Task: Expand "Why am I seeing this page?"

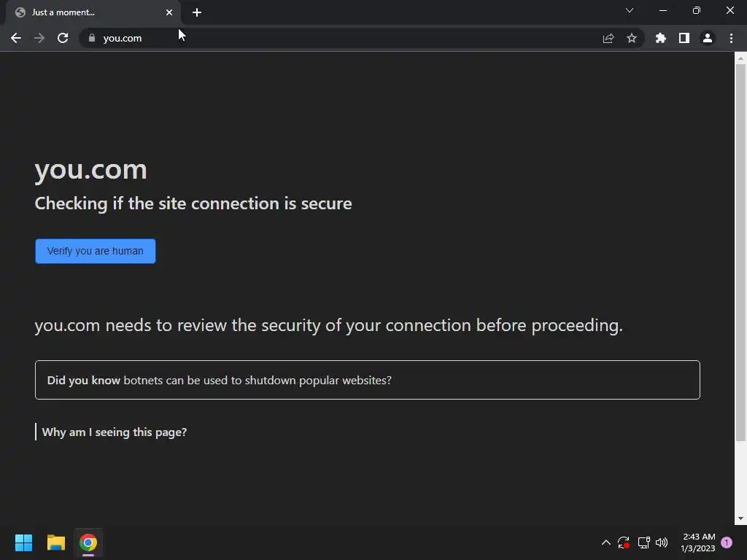Action: (115, 432)
